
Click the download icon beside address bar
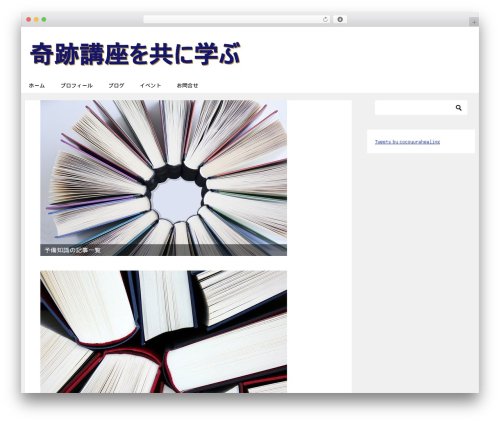pyautogui.click(x=340, y=20)
